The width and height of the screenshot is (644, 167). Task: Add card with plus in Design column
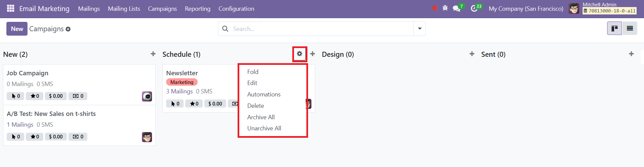tap(472, 54)
